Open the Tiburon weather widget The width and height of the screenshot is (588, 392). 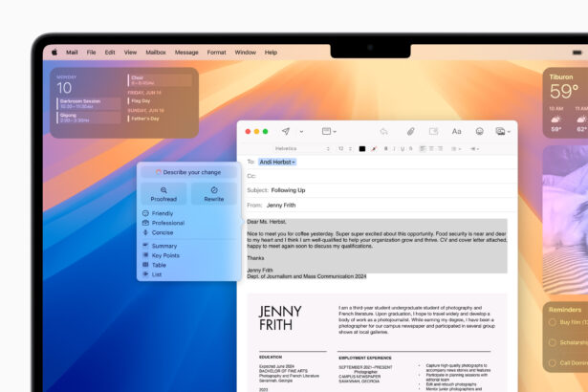tap(565, 102)
